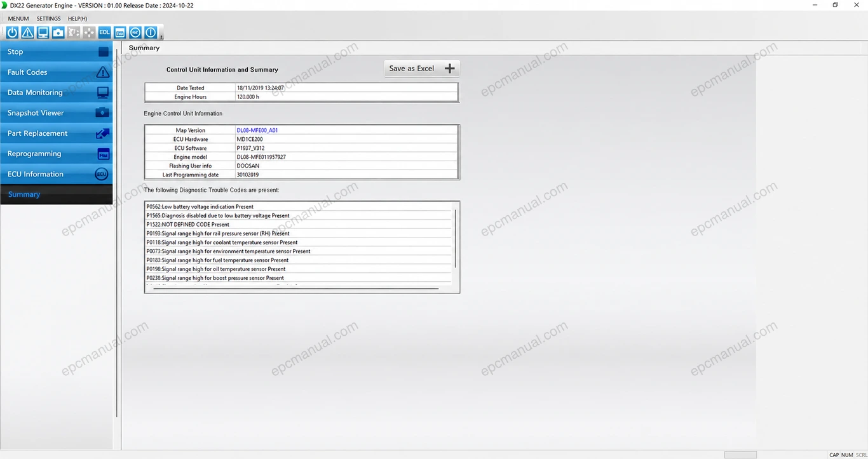Click the toolbar icon right of EOL
The height and width of the screenshot is (459, 868).
click(119, 32)
